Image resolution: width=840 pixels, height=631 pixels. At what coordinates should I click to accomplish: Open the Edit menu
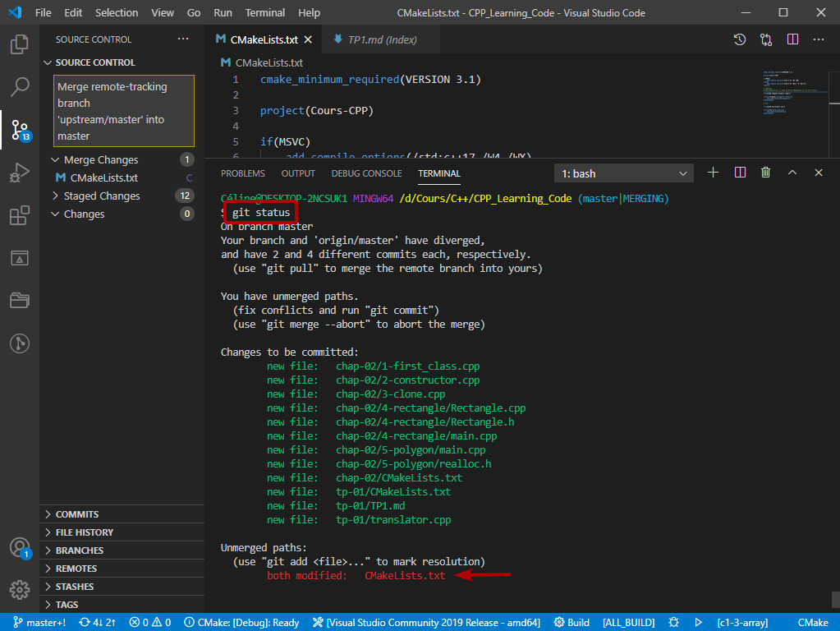click(73, 12)
